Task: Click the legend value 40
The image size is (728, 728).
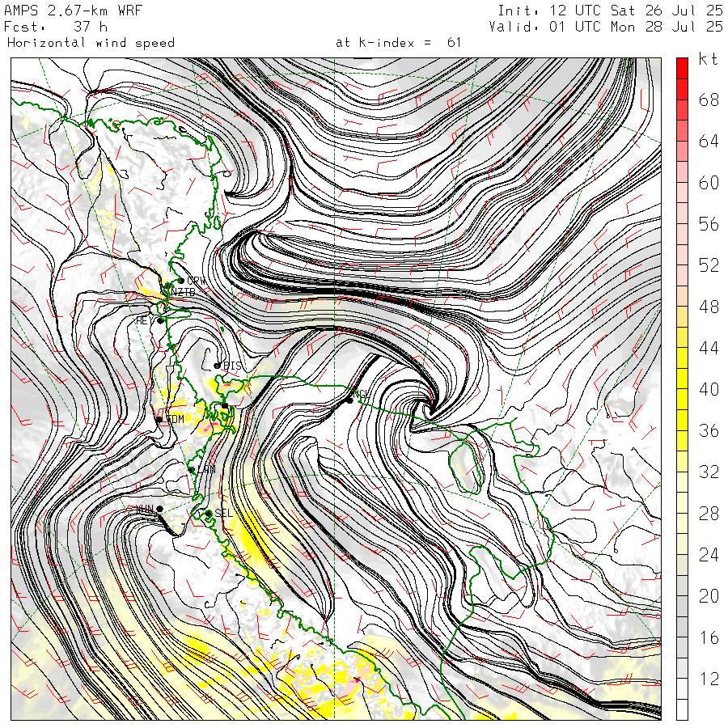Action: tap(709, 389)
